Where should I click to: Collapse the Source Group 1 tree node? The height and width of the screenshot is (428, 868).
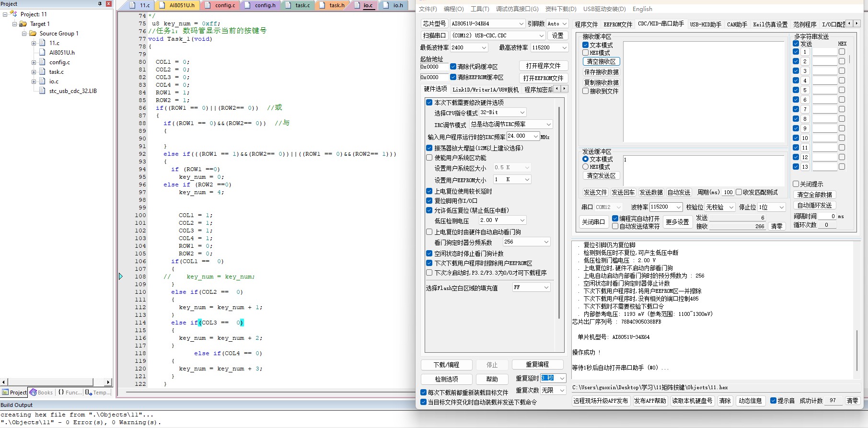pyautogui.click(x=24, y=34)
